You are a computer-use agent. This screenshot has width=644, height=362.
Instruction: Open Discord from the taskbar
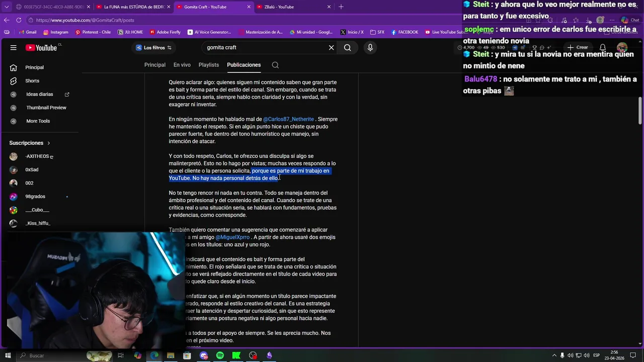click(x=203, y=355)
